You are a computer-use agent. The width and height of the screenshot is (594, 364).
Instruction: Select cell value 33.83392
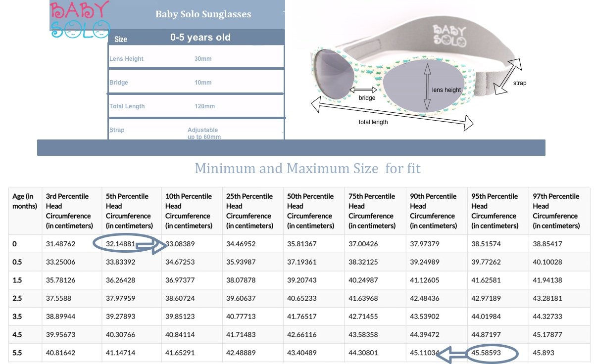point(121,262)
